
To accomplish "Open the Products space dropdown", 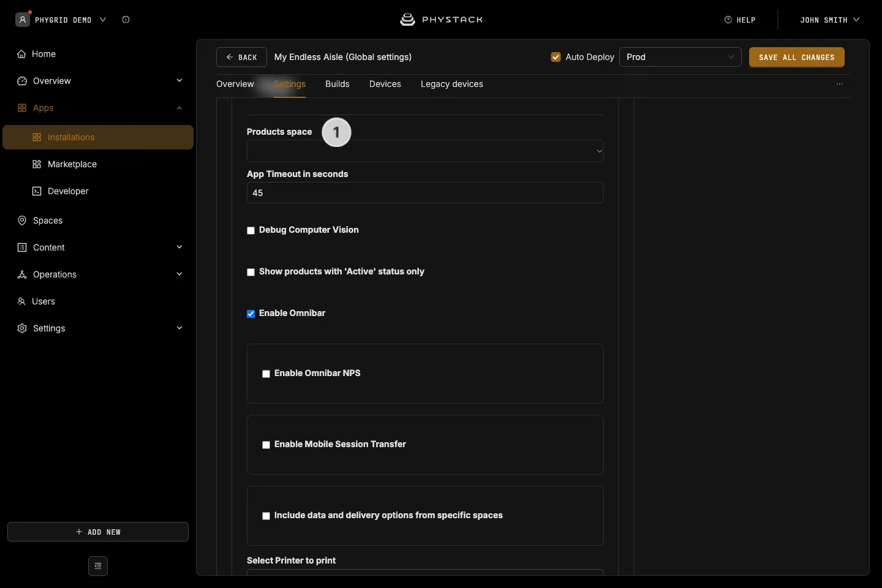I will 425,151.
